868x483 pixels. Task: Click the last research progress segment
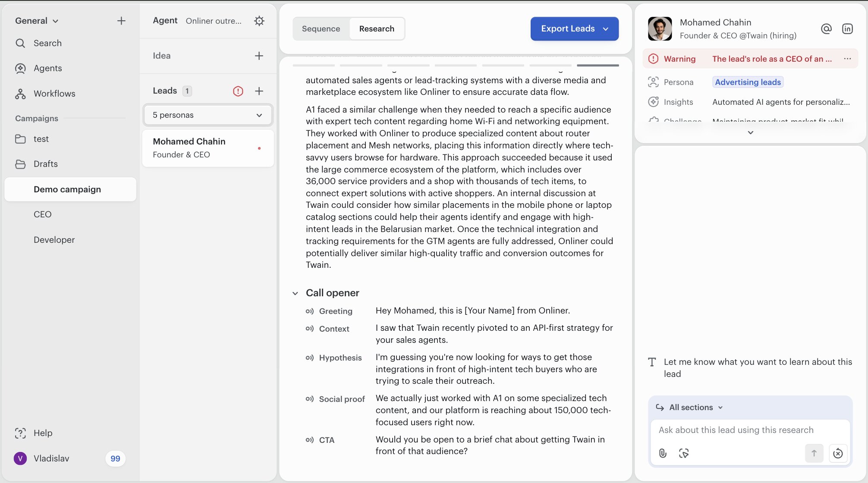click(598, 66)
